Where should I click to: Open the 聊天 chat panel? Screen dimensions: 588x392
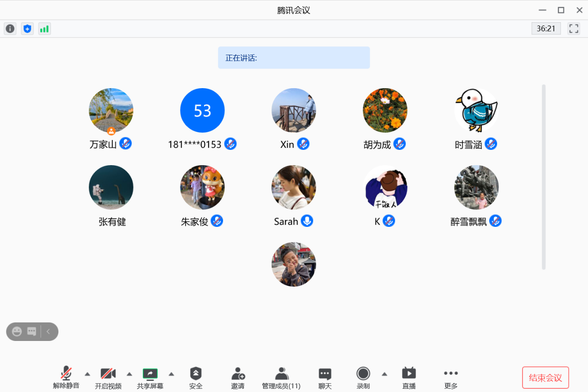325,377
